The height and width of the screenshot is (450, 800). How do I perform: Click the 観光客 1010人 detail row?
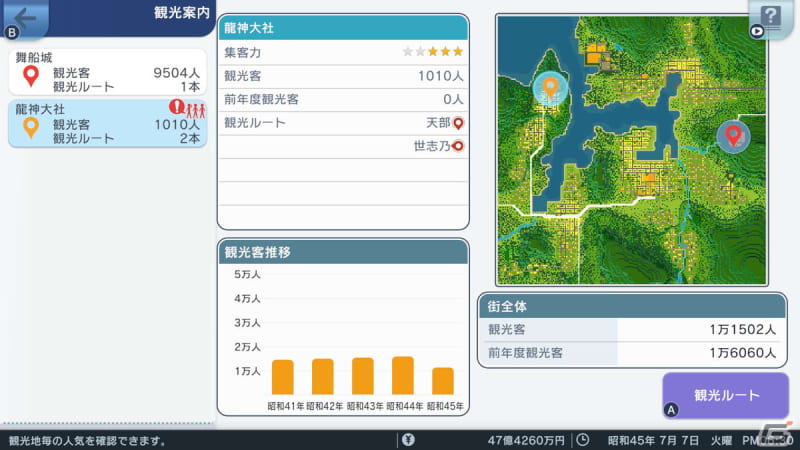tap(343, 76)
